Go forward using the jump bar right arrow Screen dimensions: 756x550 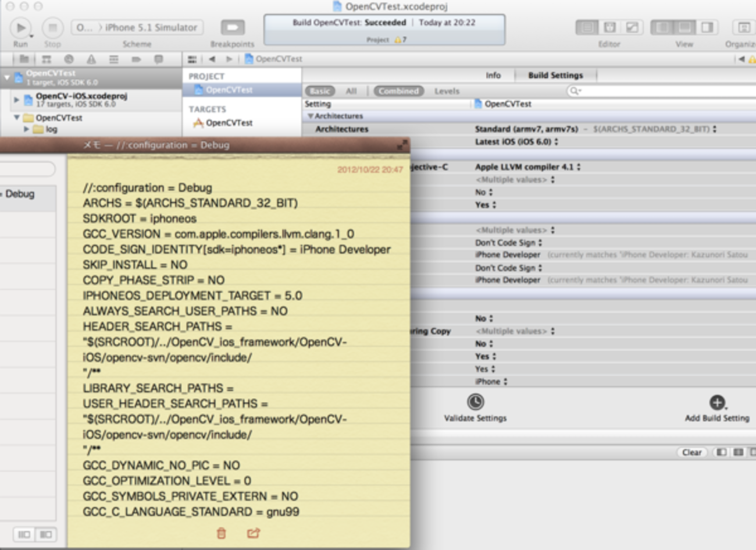(229, 59)
